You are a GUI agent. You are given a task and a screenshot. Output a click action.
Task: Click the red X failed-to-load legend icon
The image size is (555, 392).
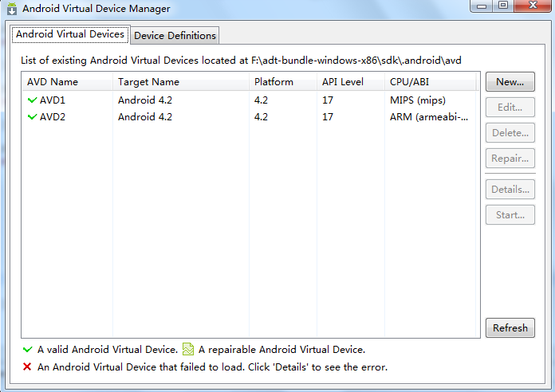[x=27, y=367]
